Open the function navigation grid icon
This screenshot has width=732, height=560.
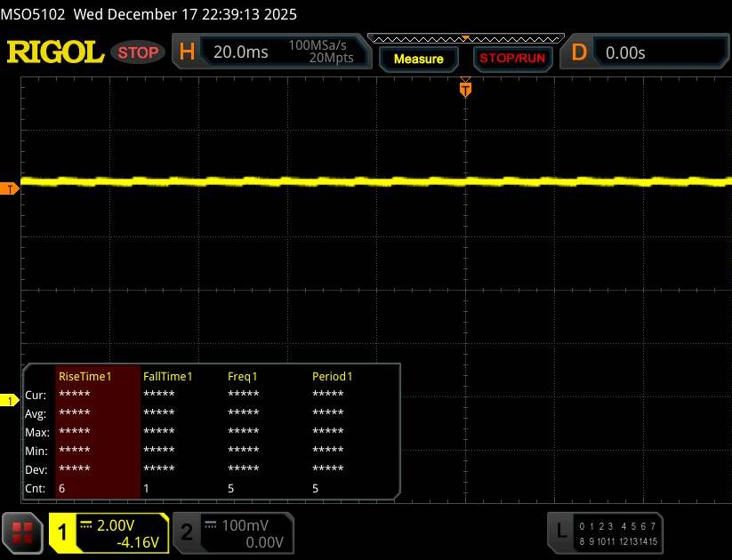coord(24,532)
